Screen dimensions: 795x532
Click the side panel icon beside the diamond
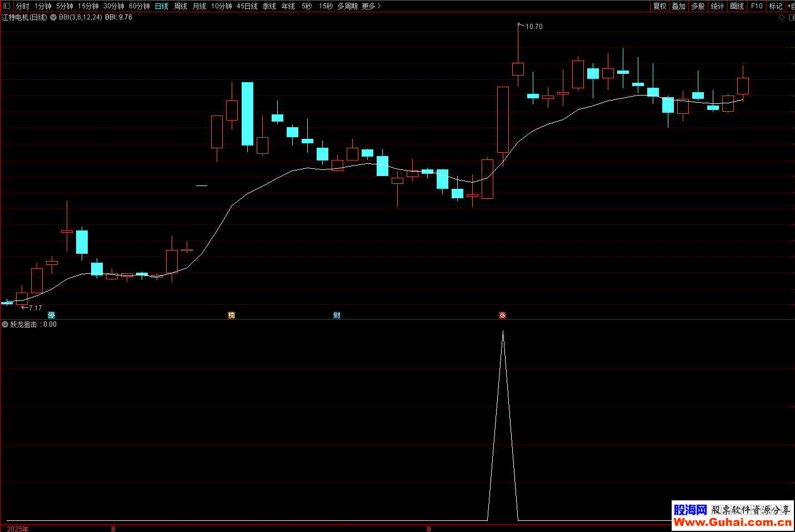coord(791,18)
